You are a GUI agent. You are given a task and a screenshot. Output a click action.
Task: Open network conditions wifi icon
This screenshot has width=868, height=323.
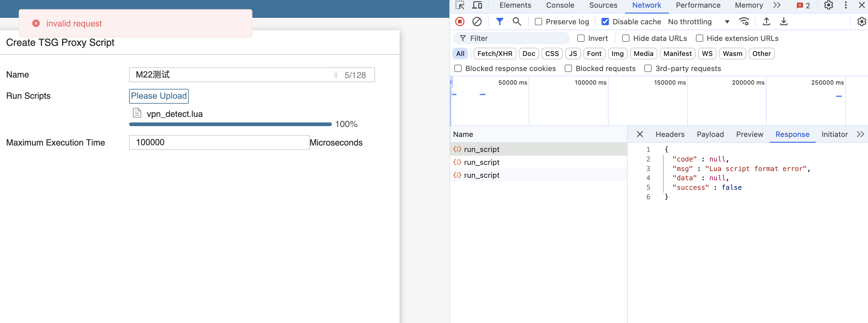click(x=744, y=22)
